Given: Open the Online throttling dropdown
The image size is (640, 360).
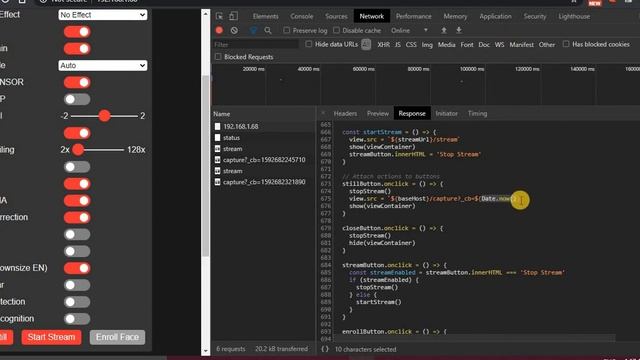Looking at the screenshot, I should click(409, 31).
